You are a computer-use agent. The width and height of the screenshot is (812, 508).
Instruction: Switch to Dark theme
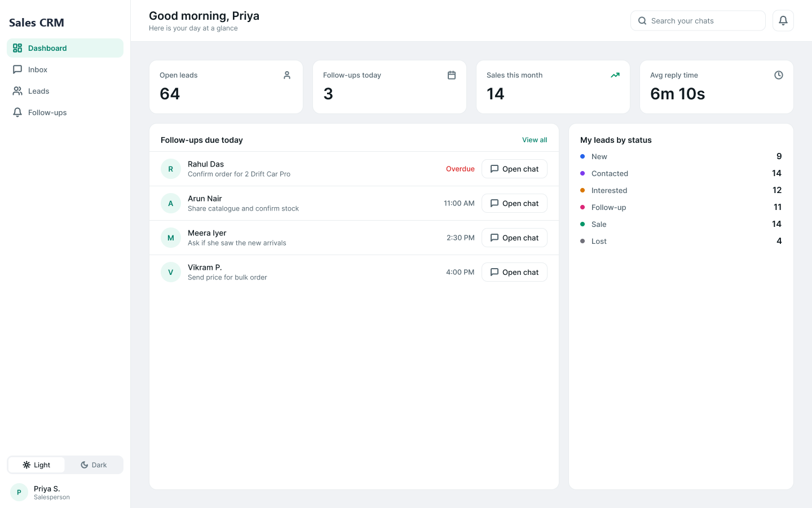click(x=94, y=465)
